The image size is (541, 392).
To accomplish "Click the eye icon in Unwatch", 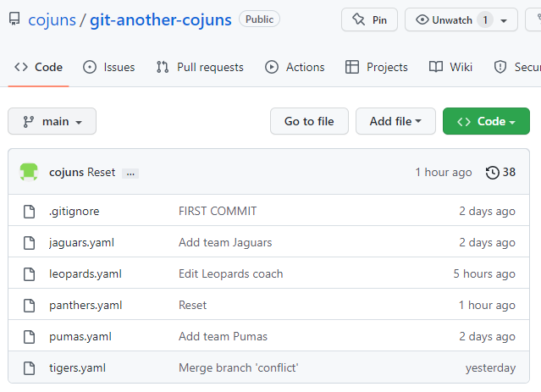I will coord(422,19).
